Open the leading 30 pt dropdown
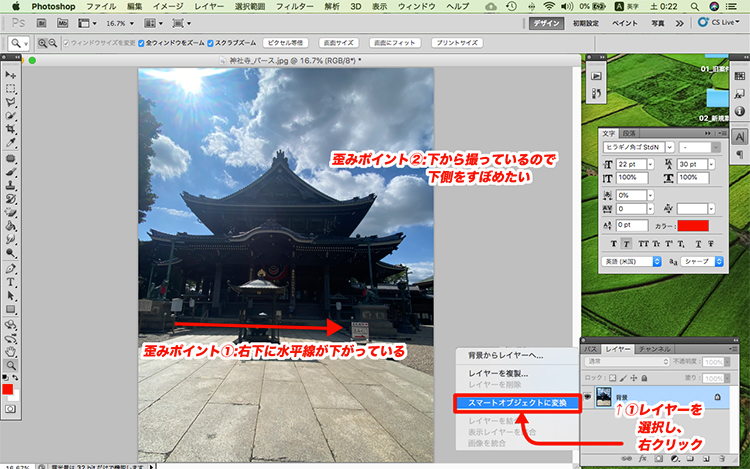This screenshot has height=469, width=750. tap(711, 164)
